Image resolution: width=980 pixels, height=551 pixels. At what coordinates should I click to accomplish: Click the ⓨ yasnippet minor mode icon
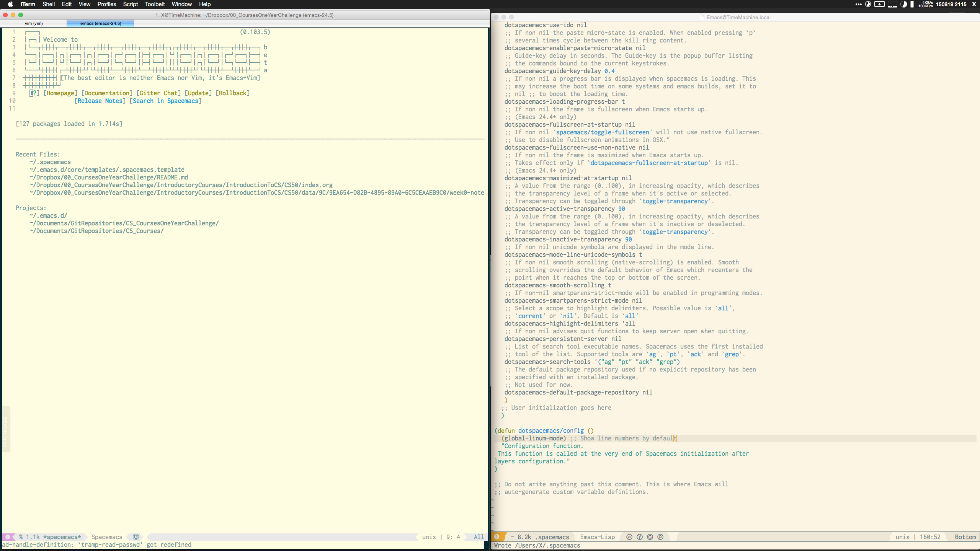click(x=640, y=537)
